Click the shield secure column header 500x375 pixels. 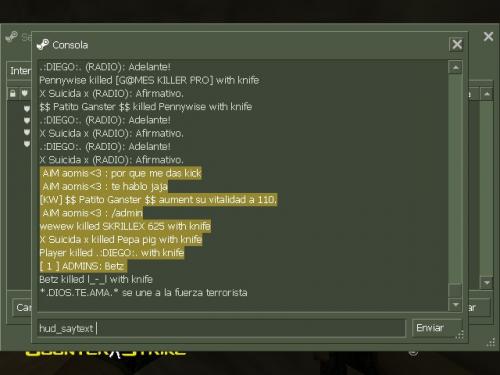click(x=25, y=93)
